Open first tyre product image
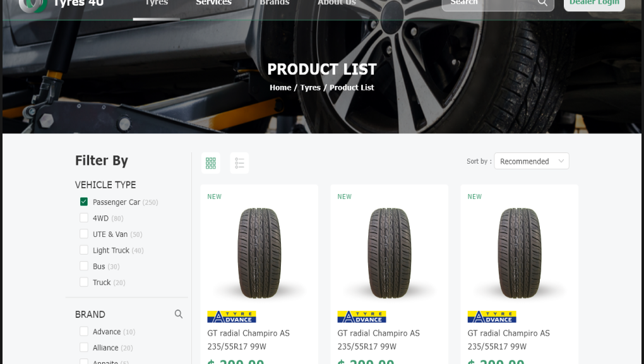The image size is (644, 364). [x=259, y=253]
